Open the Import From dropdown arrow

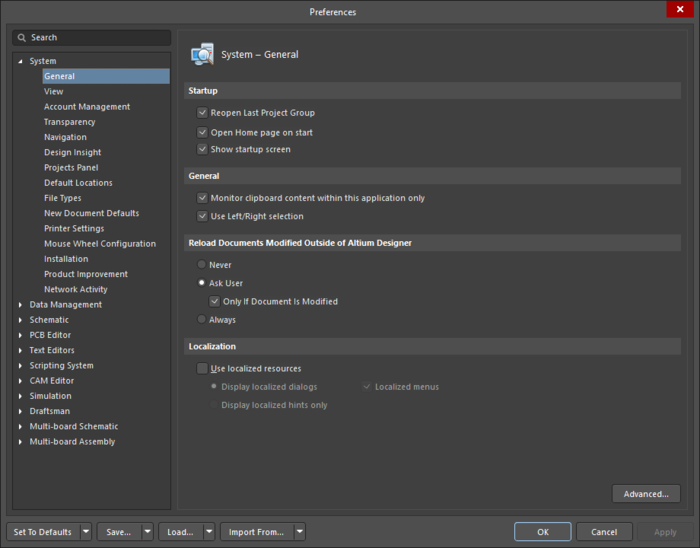pyautogui.click(x=299, y=532)
